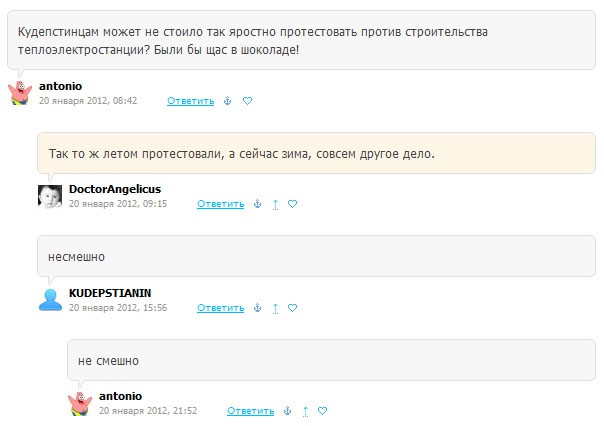Go to parent via up arrow on DoctorAngelicus's comment

pyautogui.click(x=275, y=204)
